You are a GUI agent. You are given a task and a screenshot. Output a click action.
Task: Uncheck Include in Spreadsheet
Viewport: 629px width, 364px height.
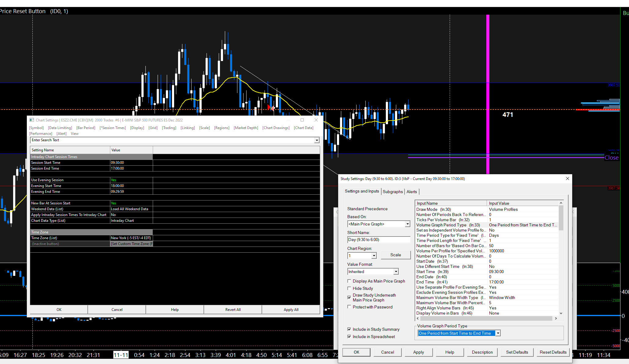tap(349, 337)
